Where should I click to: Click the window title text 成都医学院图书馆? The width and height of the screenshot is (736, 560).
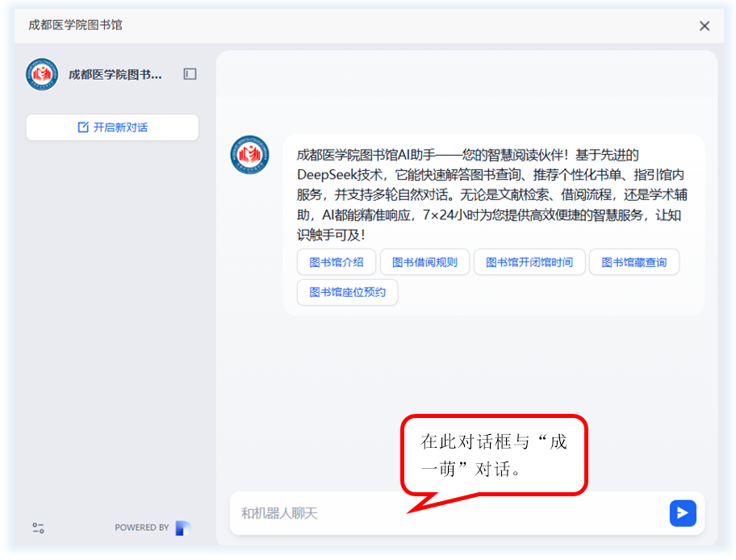click(x=75, y=25)
